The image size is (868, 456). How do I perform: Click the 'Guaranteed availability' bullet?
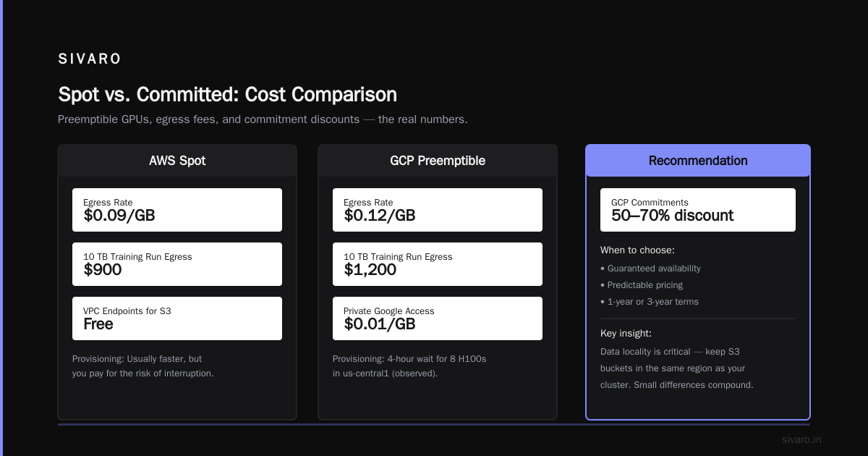(651, 269)
